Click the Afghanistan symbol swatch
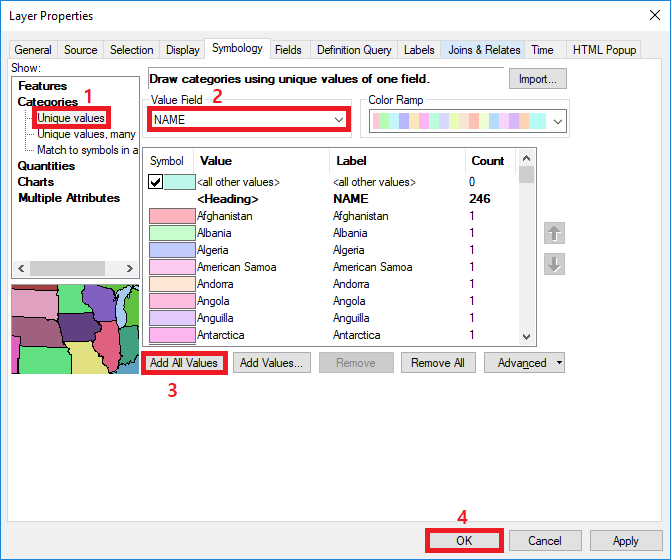Image resolution: width=671 pixels, height=560 pixels. tap(169, 216)
